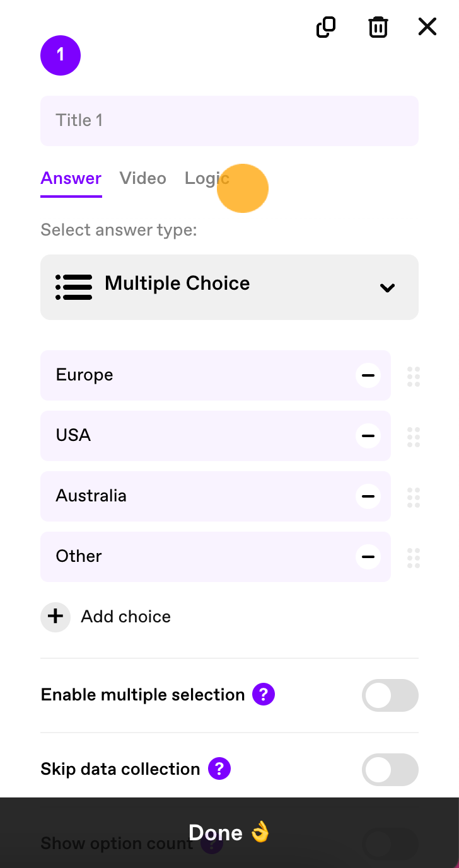
Task: Click the Done button
Action: (229, 833)
